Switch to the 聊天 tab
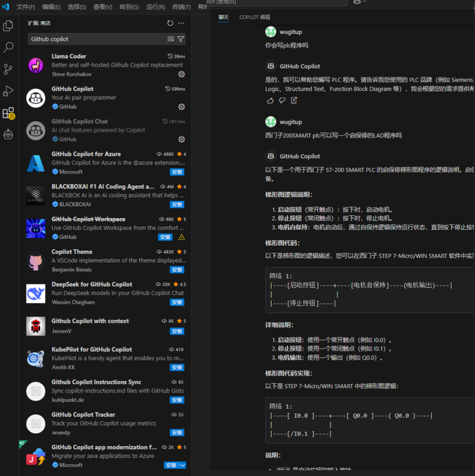Image resolution: width=475 pixels, height=476 pixels. (x=224, y=17)
